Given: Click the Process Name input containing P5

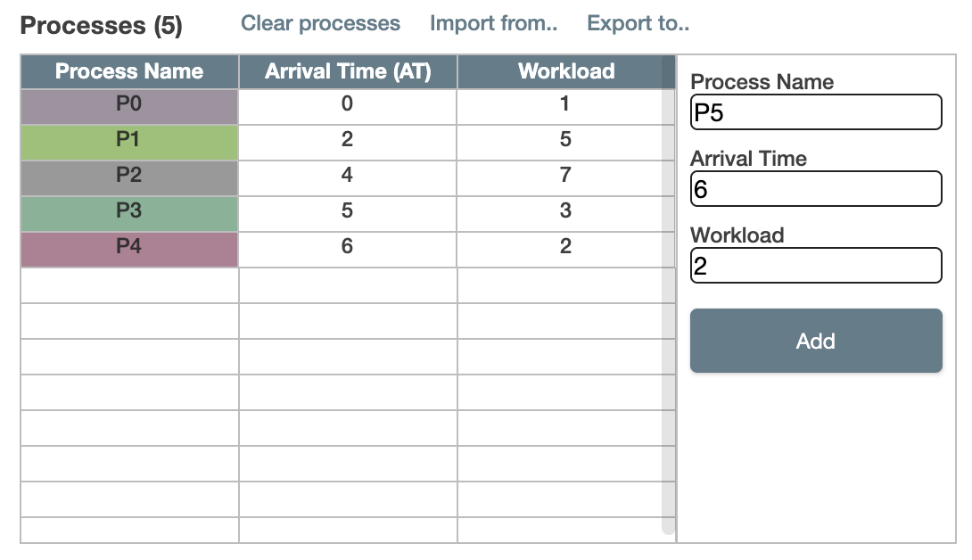Looking at the screenshot, I should 815,111.
